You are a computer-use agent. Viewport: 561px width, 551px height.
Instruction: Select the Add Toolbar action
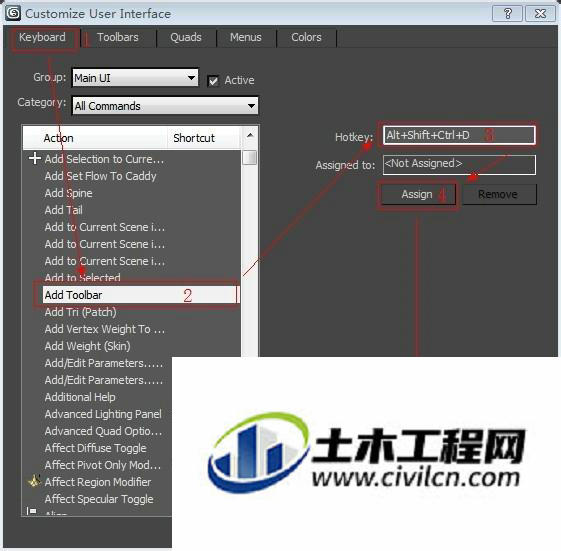(140, 295)
